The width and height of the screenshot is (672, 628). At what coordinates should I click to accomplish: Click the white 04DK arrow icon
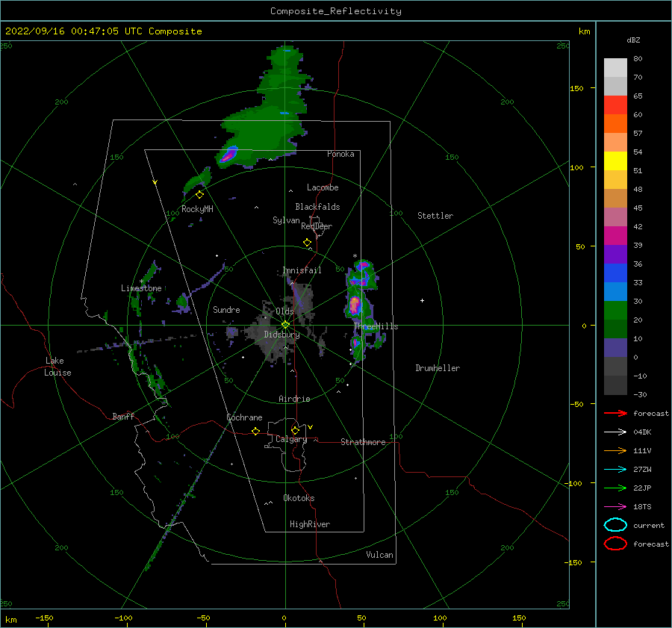tap(615, 432)
